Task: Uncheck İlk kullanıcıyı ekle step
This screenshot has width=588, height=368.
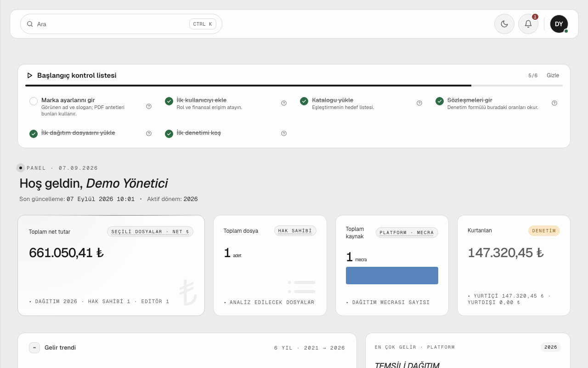Action: pos(169,101)
